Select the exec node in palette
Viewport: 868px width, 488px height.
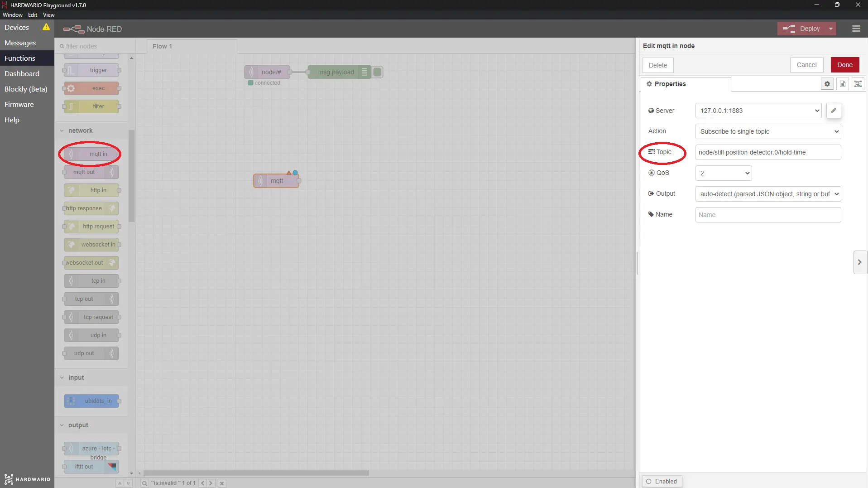[91, 88]
